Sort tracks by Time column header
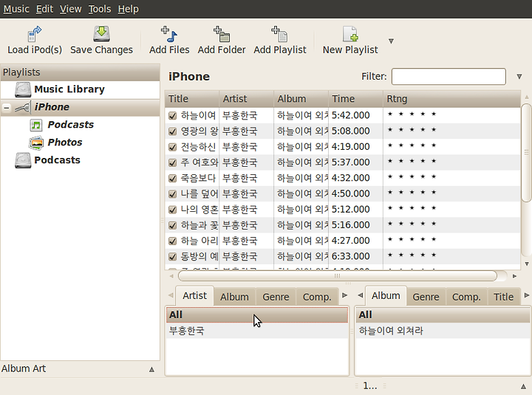 click(x=355, y=99)
